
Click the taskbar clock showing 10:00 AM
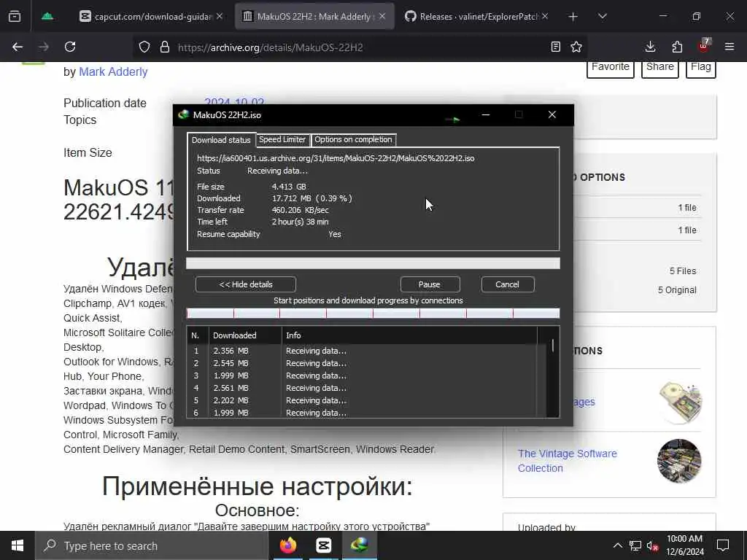point(684,545)
